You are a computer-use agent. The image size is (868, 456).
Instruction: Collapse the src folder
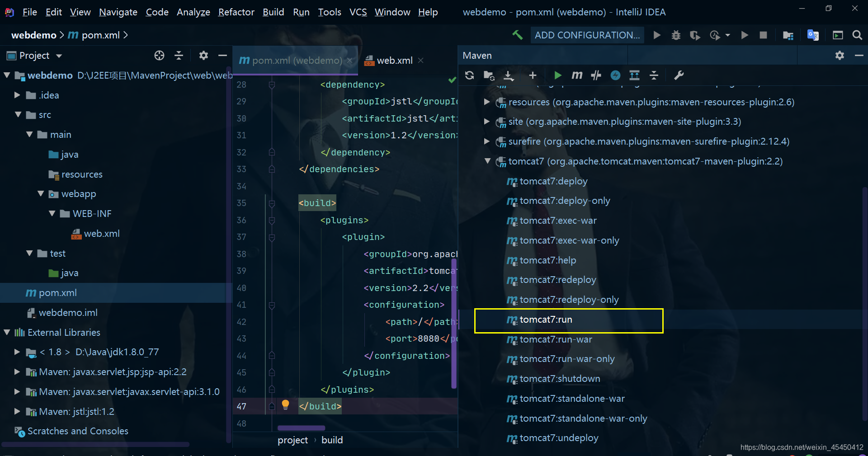pyautogui.click(x=18, y=114)
